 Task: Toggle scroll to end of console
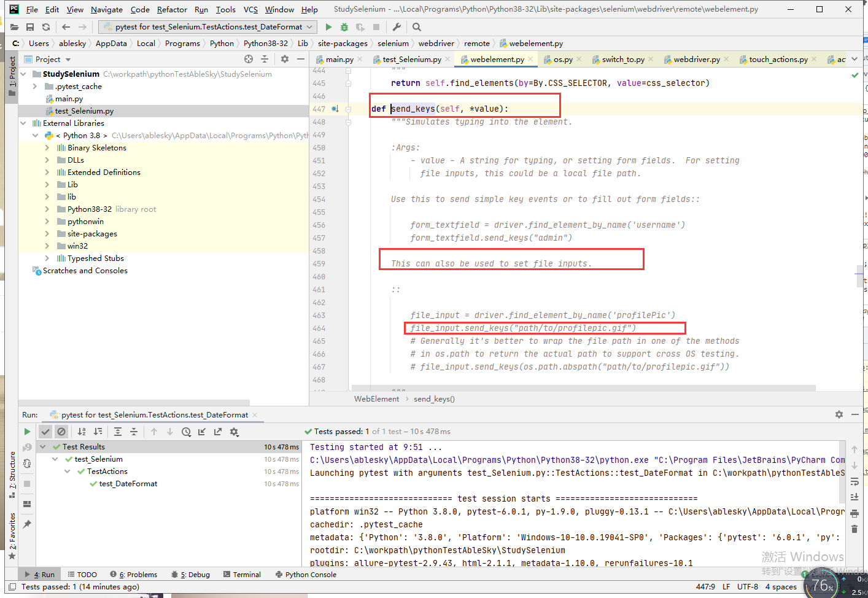click(x=854, y=497)
